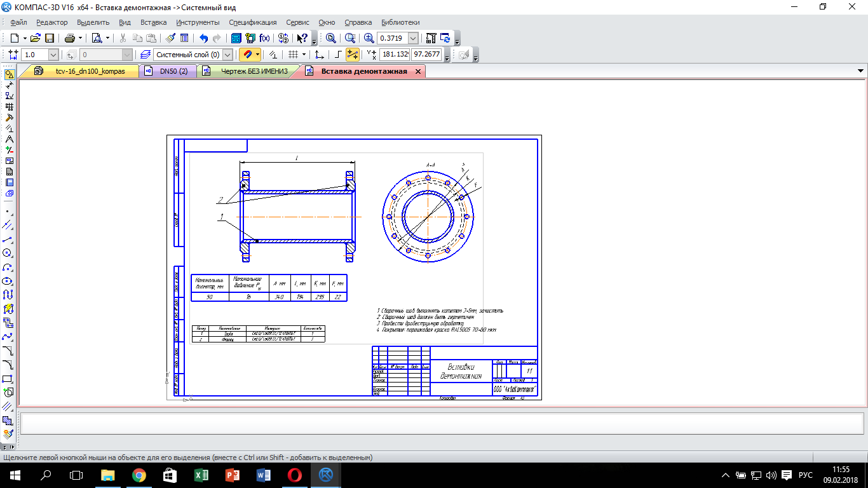Open the Windows Start button
868x488 pixels.
[15, 475]
